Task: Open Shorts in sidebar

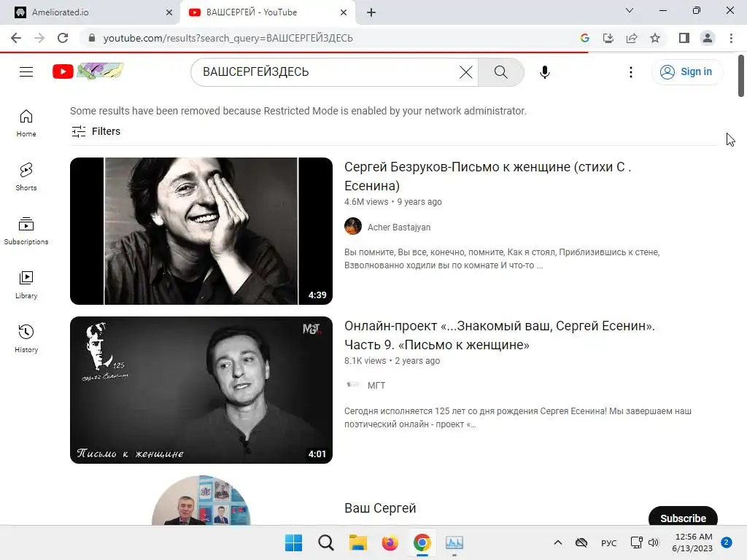Action: (26, 177)
